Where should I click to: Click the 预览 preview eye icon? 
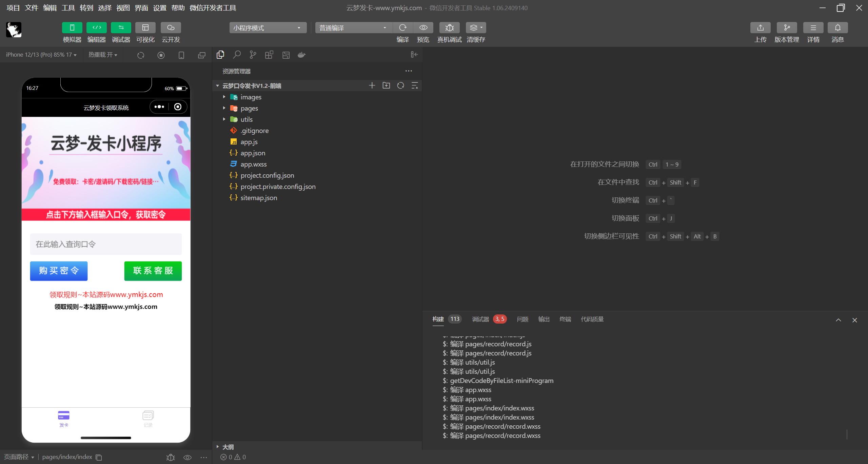coord(423,27)
